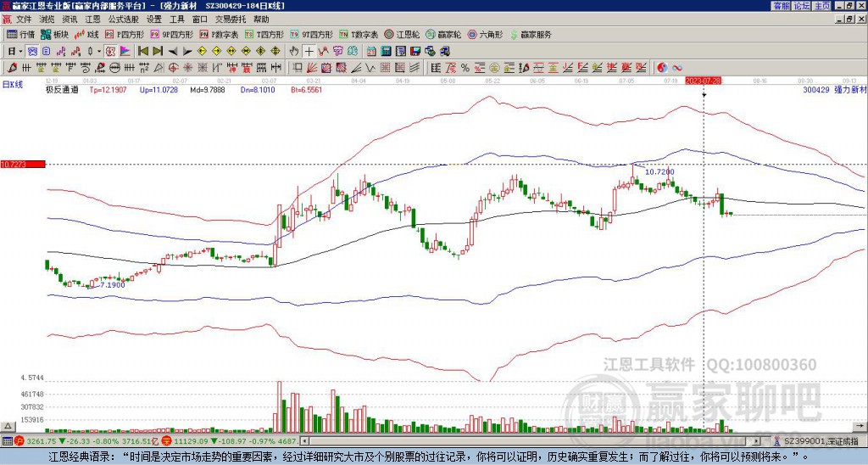Click the percent sign tool
Screen dimensions: 868x465
click(x=465, y=68)
